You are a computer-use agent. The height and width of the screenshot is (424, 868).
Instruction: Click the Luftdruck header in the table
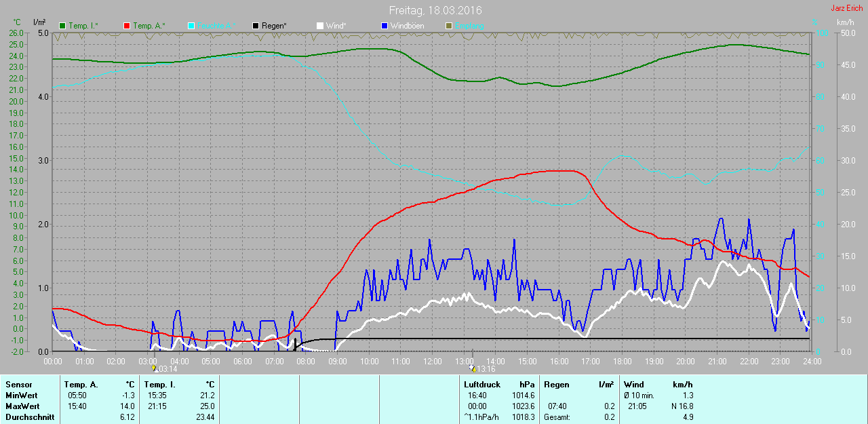[x=481, y=385]
